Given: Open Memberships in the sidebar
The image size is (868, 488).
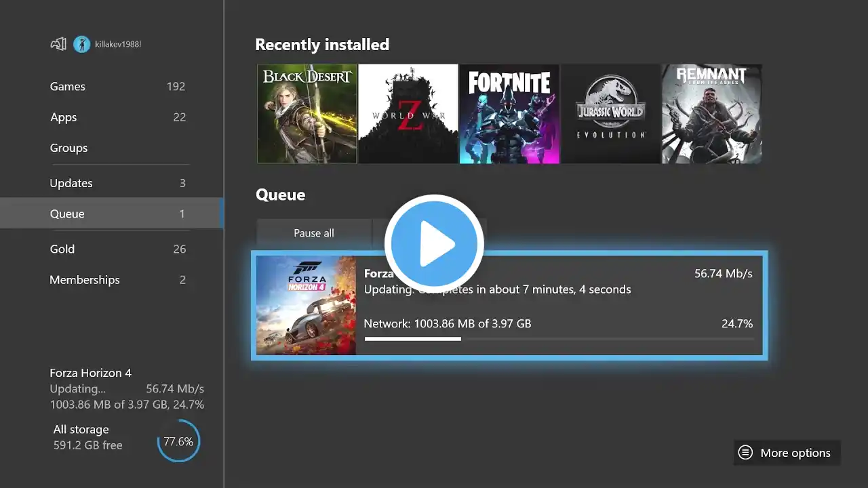Looking at the screenshot, I should click(85, 280).
